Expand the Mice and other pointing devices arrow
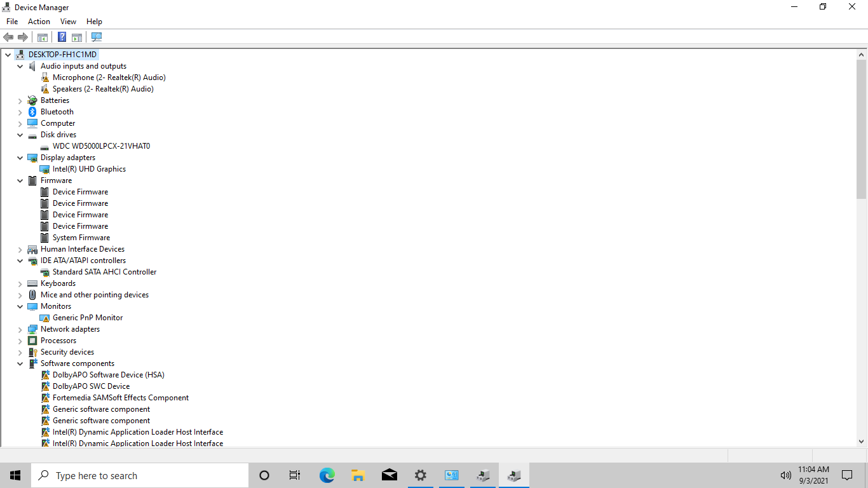This screenshot has width=868, height=488. [x=20, y=295]
